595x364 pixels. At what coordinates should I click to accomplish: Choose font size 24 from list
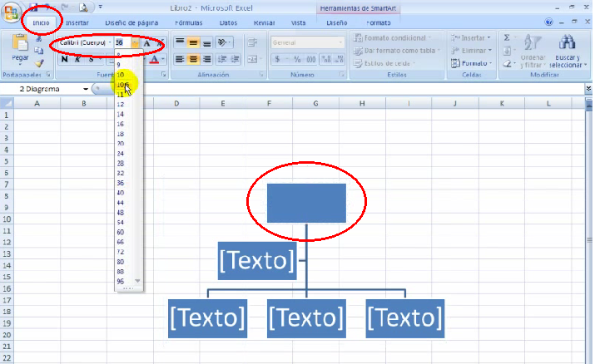(121, 153)
